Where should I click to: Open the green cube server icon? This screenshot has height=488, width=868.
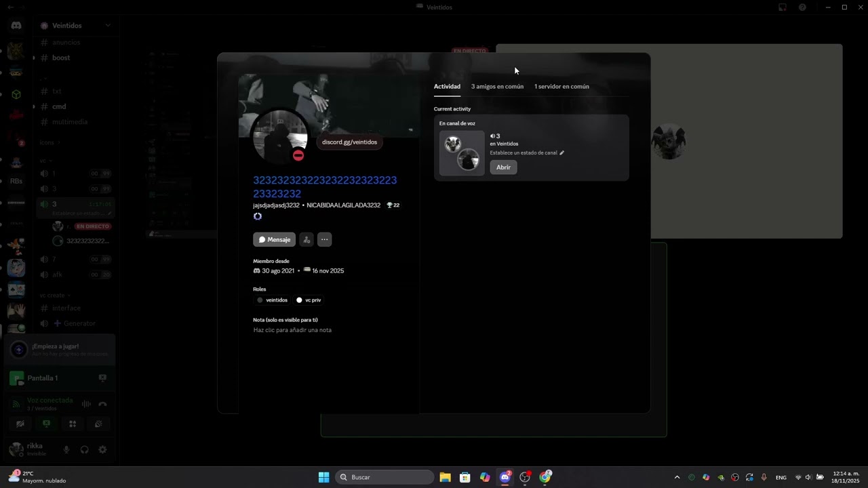pyautogui.click(x=16, y=94)
